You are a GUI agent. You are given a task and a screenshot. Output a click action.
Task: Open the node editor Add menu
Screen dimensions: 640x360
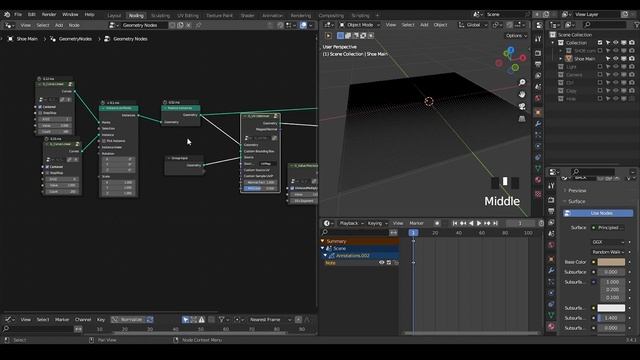(59, 25)
